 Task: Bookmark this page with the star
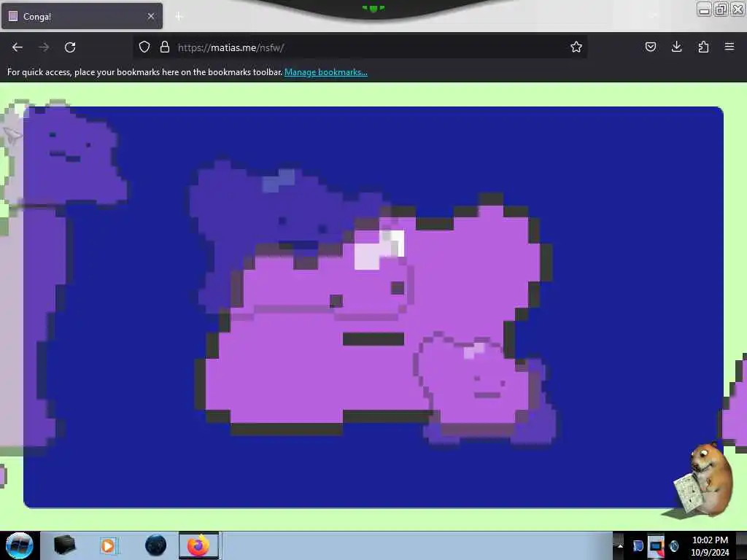tap(576, 47)
